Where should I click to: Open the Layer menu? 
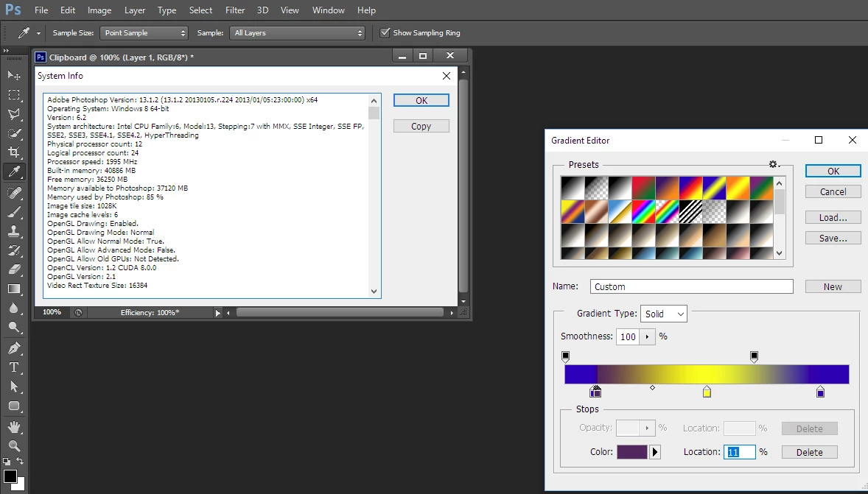(135, 10)
